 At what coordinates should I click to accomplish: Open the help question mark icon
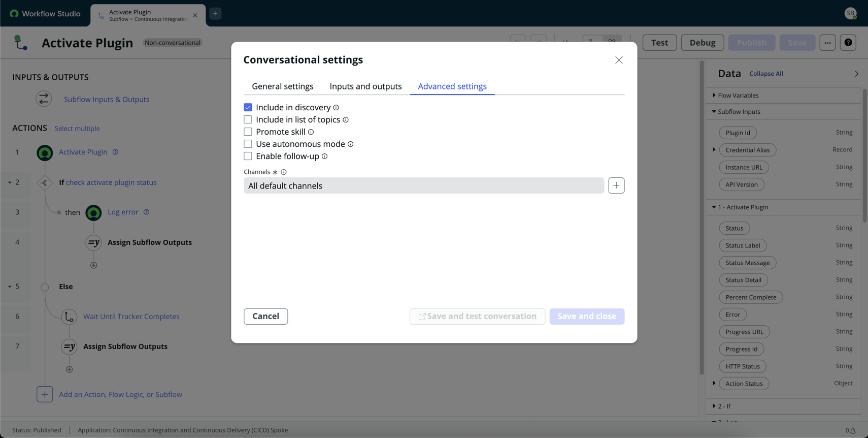(848, 43)
